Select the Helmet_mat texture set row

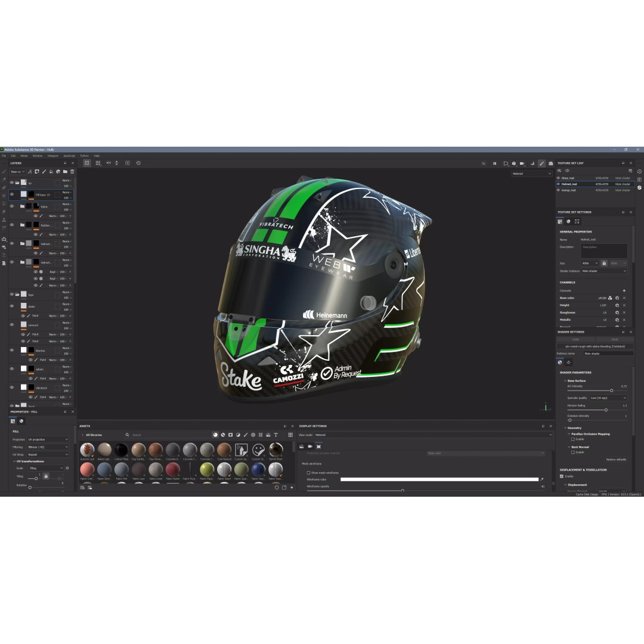click(x=595, y=184)
